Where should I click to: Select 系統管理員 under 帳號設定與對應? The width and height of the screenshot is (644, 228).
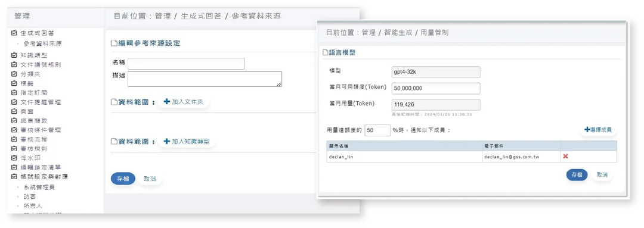[39, 187]
